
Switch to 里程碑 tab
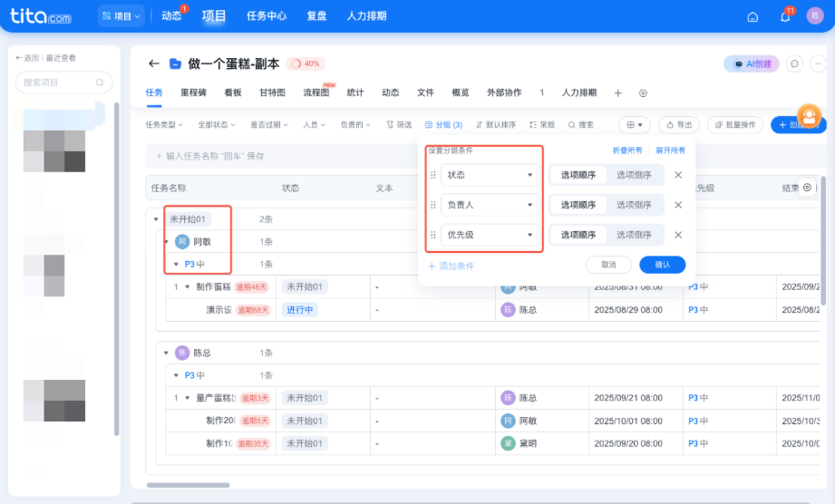tap(193, 92)
